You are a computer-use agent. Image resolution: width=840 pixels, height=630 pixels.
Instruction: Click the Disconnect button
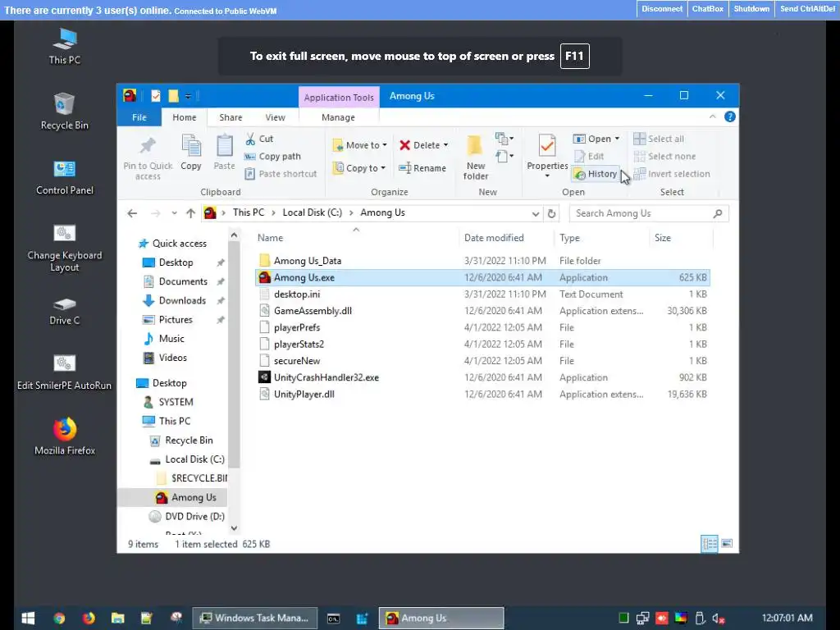pos(662,8)
